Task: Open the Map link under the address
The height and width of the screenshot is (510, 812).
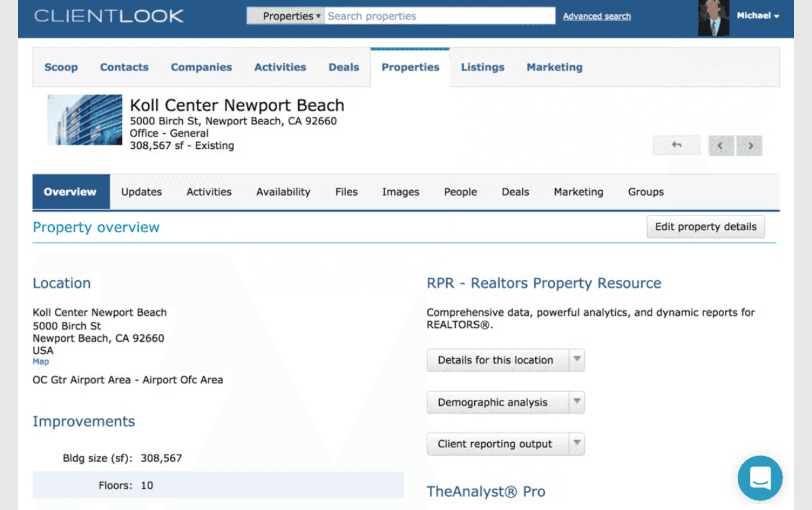Action: (41, 362)
